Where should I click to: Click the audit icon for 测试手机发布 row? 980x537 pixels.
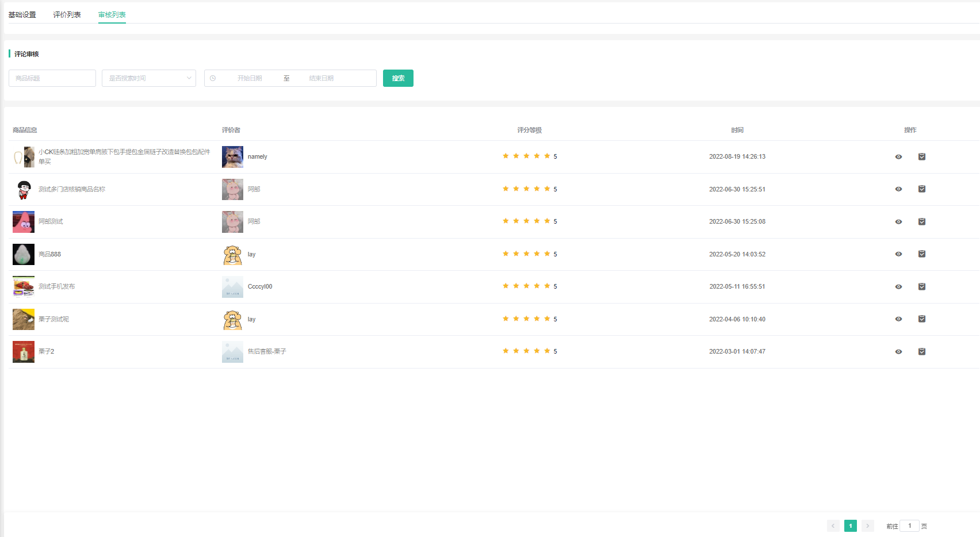tap(921, 287)
